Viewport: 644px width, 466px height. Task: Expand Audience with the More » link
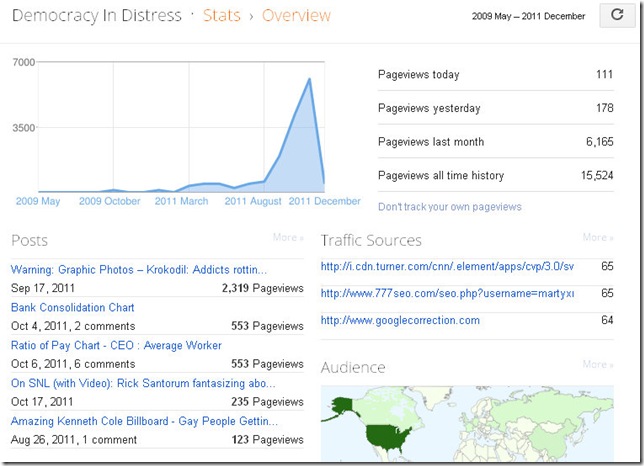tap(598, 365)
